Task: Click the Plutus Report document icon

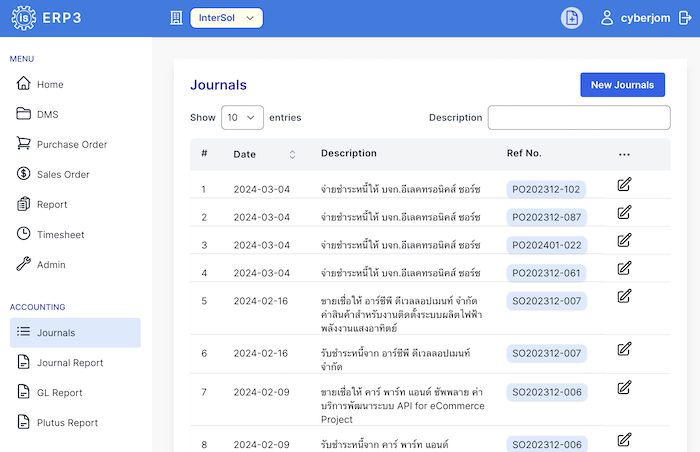Action: 23,422
